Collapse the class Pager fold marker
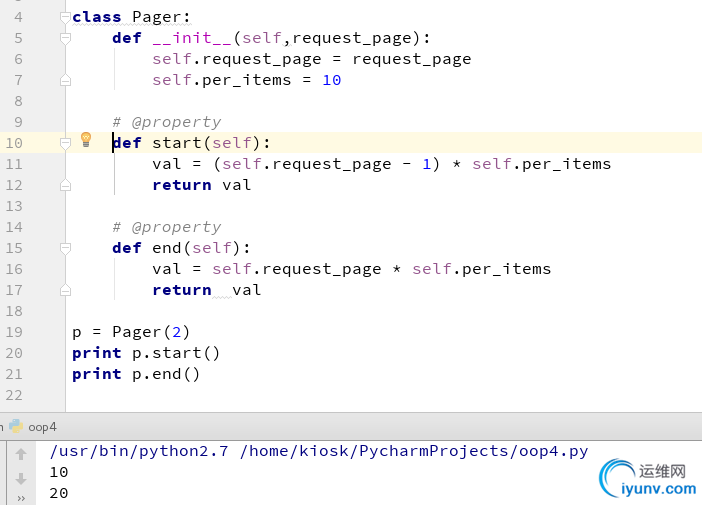This screenshot has width=702, height=505. pyautogui.click(x=65, y=17)
